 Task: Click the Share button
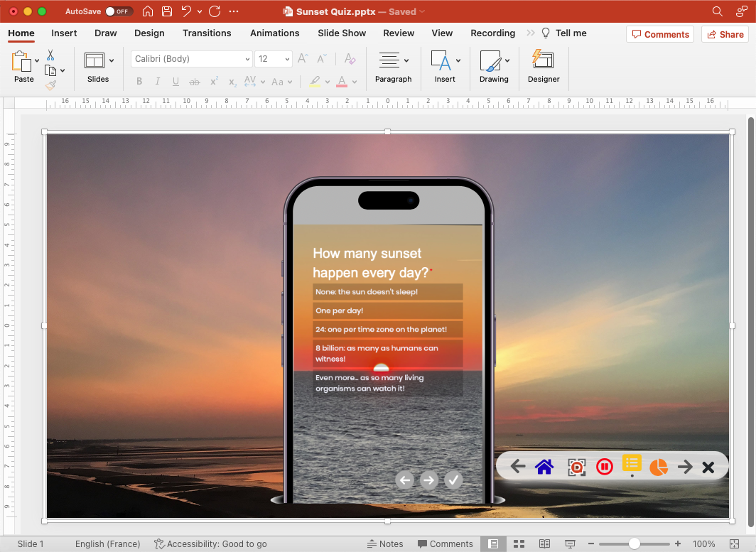click(x=723, y=34)
